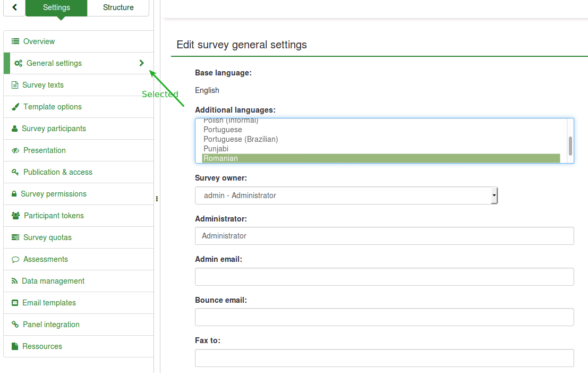Click the Admin email input field

point(384,277)
